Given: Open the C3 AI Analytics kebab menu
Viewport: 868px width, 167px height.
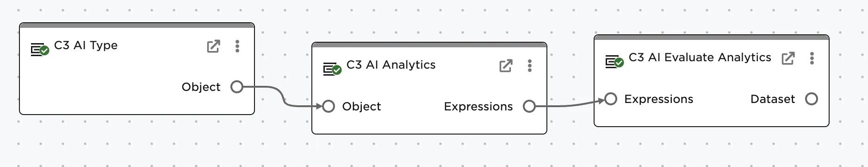Looking at the screenshot, I should [x=530, y=65].
